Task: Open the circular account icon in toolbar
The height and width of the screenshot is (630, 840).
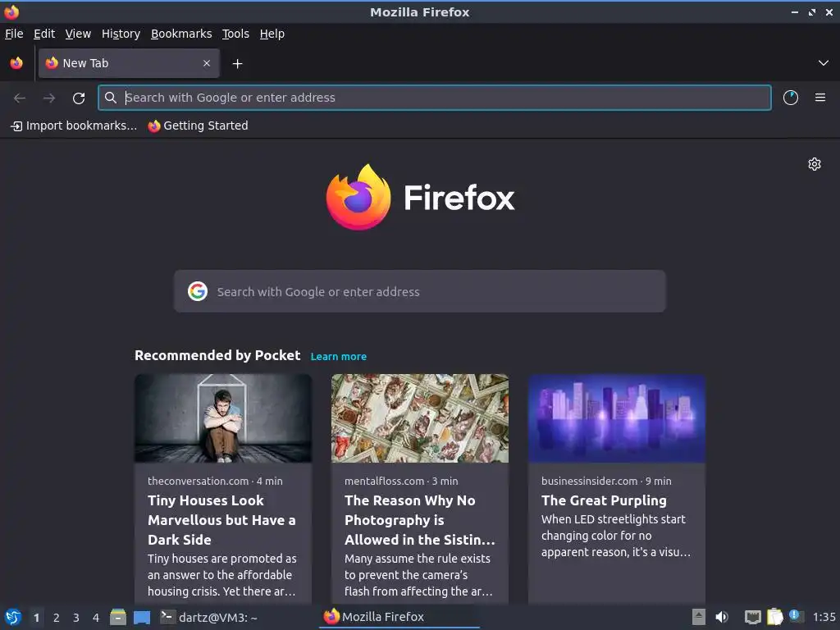Action: tap(791, 98)
